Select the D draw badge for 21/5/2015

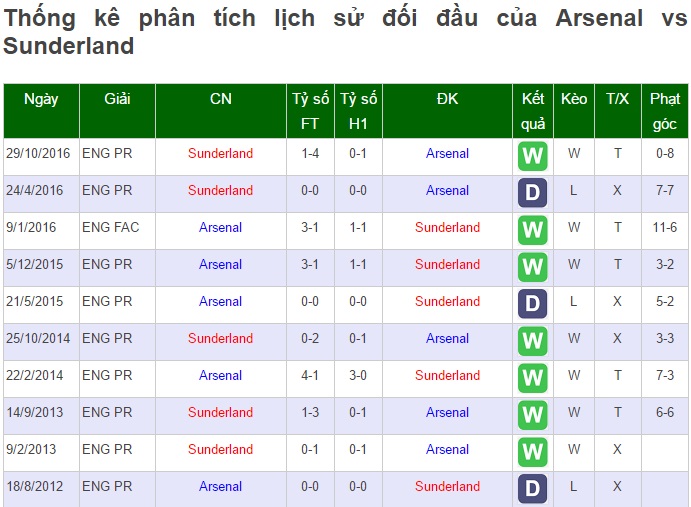point(532,304)
